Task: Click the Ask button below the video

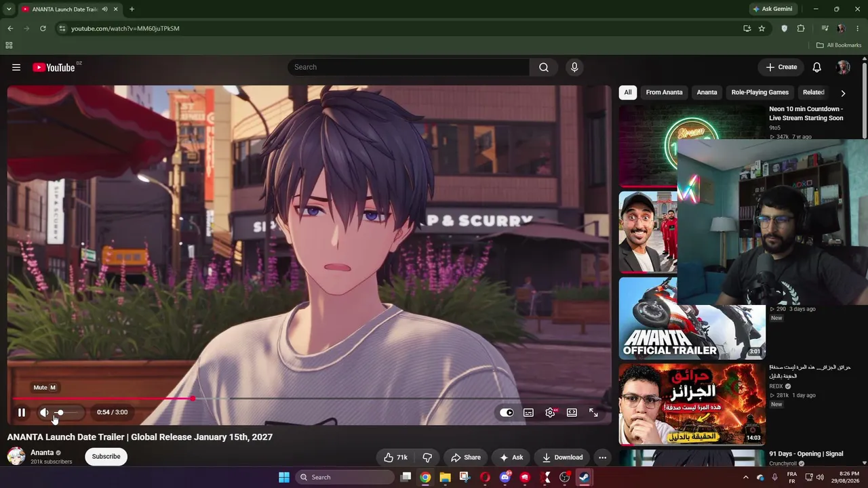Action: (511, 457)
